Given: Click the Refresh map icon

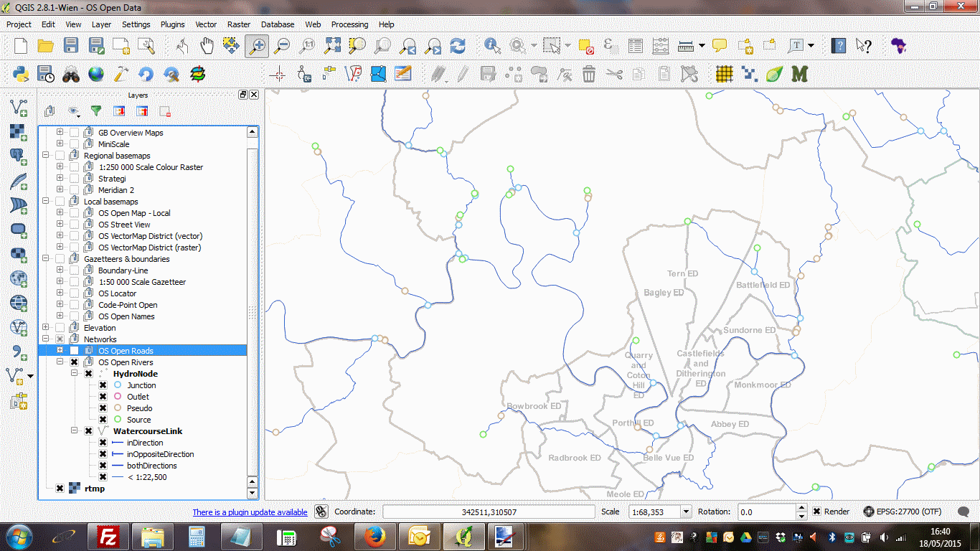Looking at the screenshot, I should pos(458,46).
